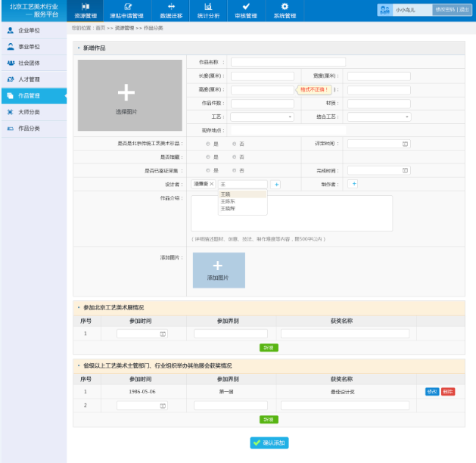Select 是 for 是否是北京传统工艺美术珍品
This screenshot has height=463, width=476.
click(208, 144)
